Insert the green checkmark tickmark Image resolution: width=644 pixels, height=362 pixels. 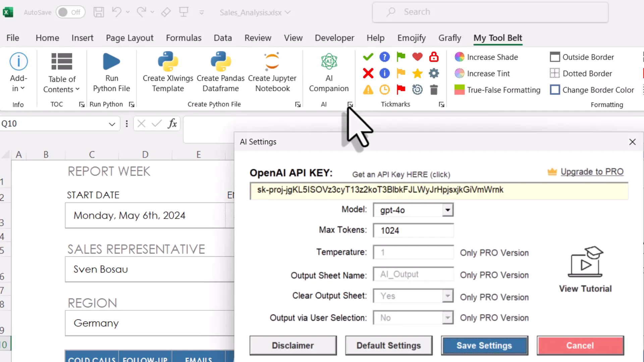click(x=368, y=57)
